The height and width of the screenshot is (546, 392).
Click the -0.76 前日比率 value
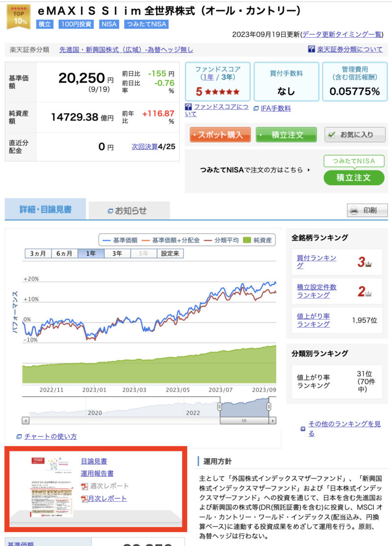[164, 83]
